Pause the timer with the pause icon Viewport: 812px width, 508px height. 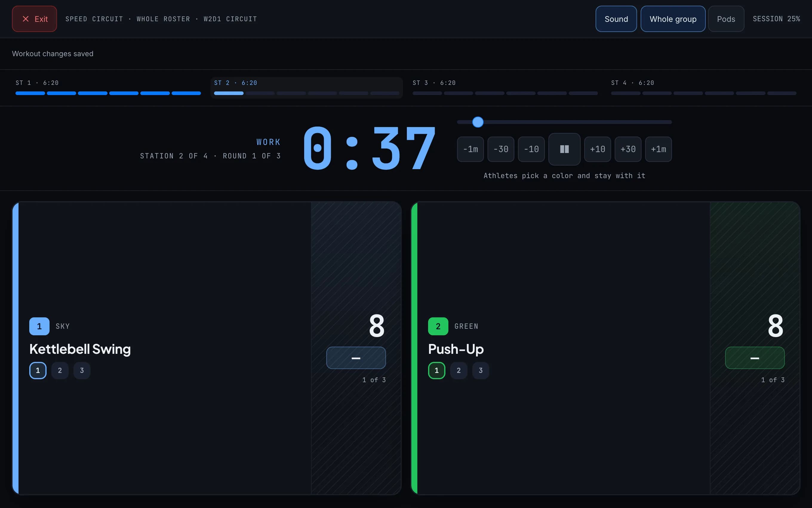point(565,149)
